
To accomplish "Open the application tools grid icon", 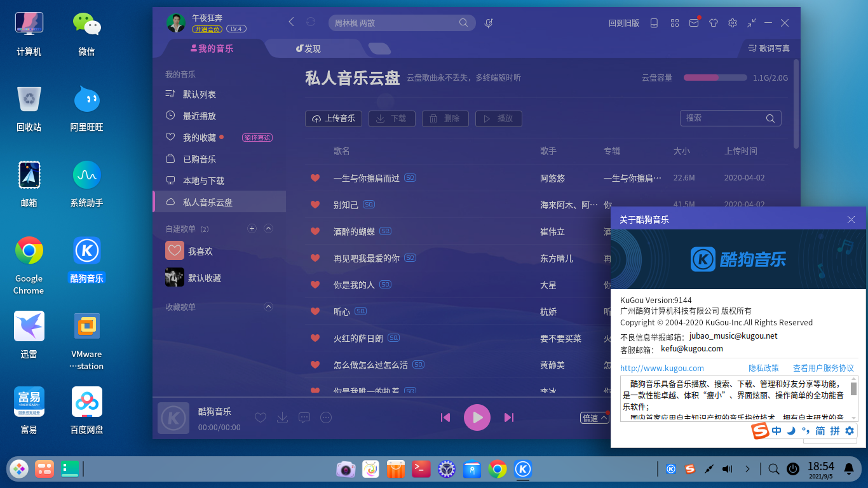I will pyautogui.click(x=675, y=23).
